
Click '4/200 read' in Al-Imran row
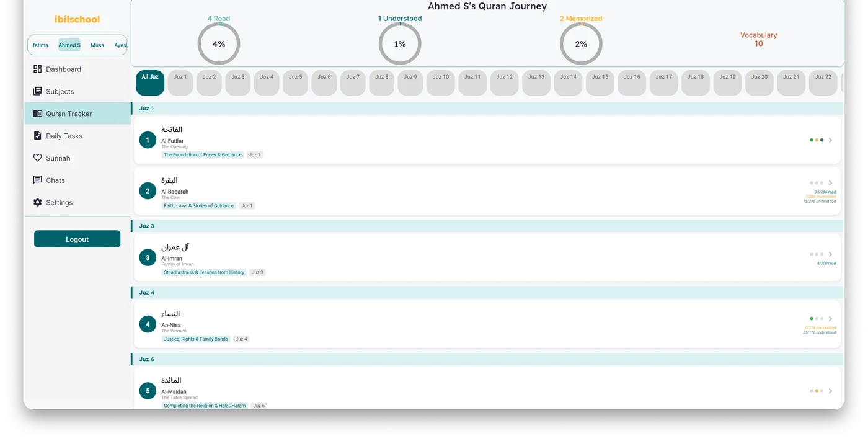coord(826,263)
